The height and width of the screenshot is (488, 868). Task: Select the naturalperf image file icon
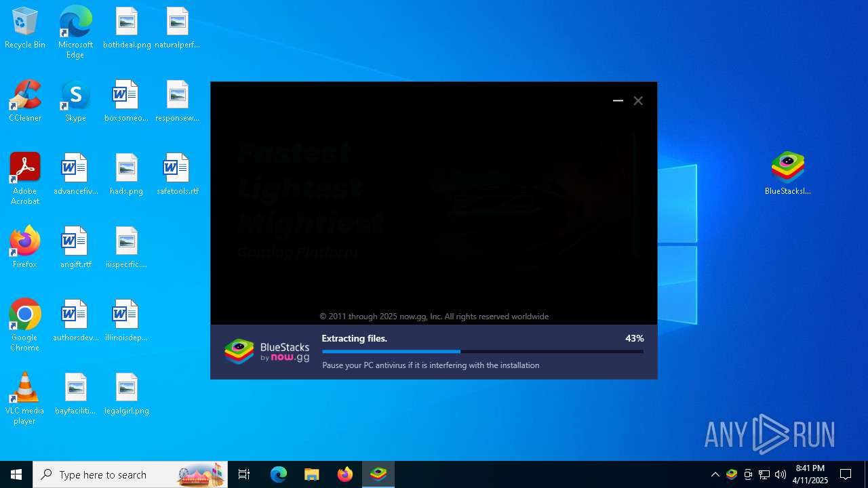tap(177, 28)
